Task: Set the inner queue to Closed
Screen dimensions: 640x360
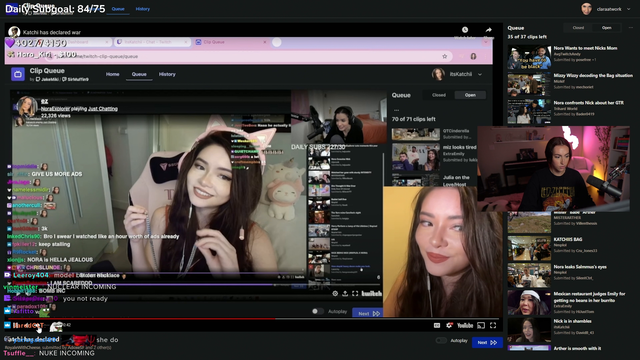Action: click(439, 95)
